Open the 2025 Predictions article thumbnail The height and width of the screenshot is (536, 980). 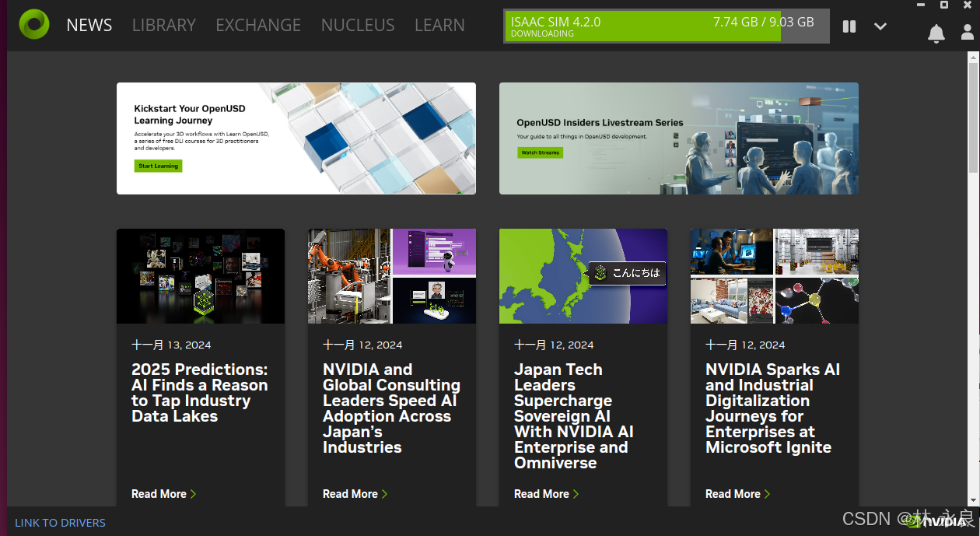[201, 276]
